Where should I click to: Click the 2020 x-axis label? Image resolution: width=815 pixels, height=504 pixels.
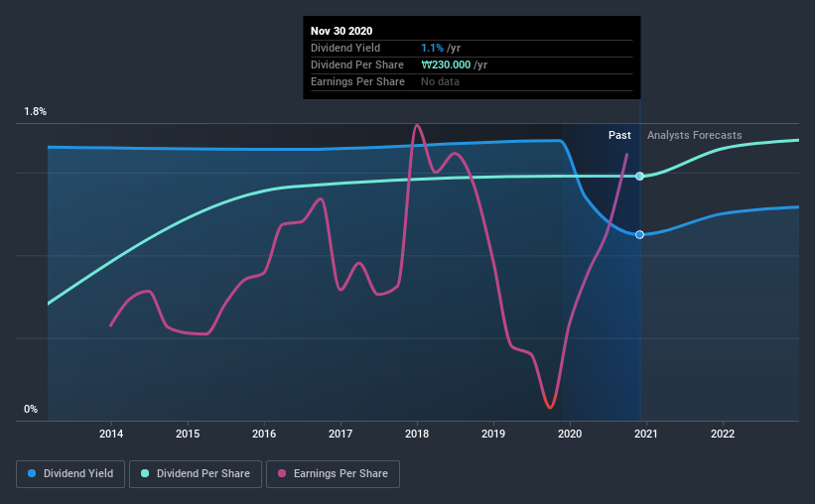tap(570, 434)
